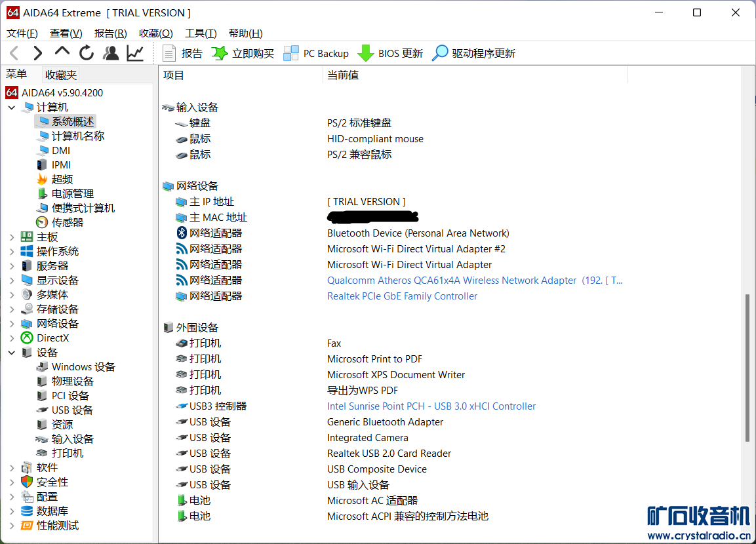
Task: Click the 报告 report button
Action: click(182, 53)
